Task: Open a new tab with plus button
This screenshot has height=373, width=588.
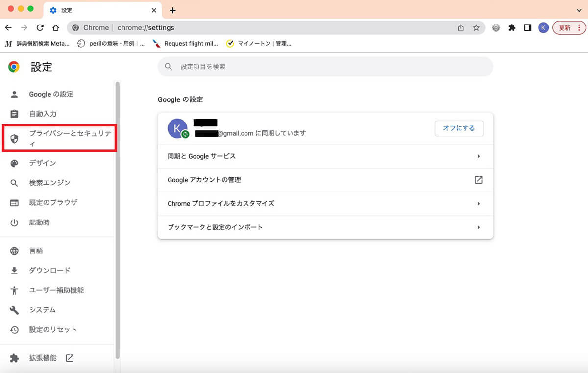Action: pos(172,10)
